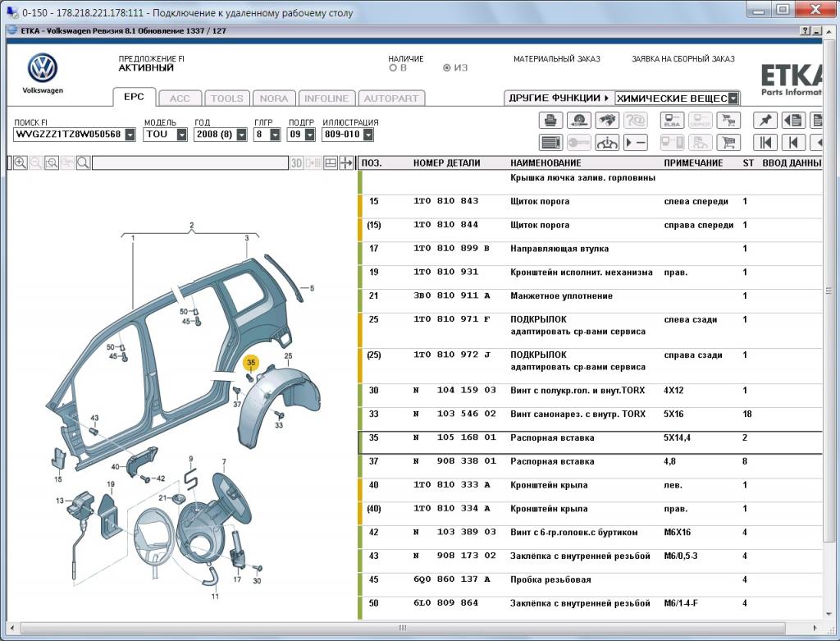
Task: Click the printer icon to print
Action: [550, 120]
